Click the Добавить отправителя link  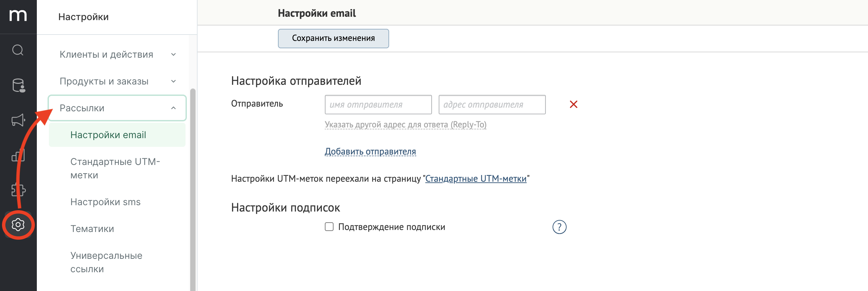370,152
